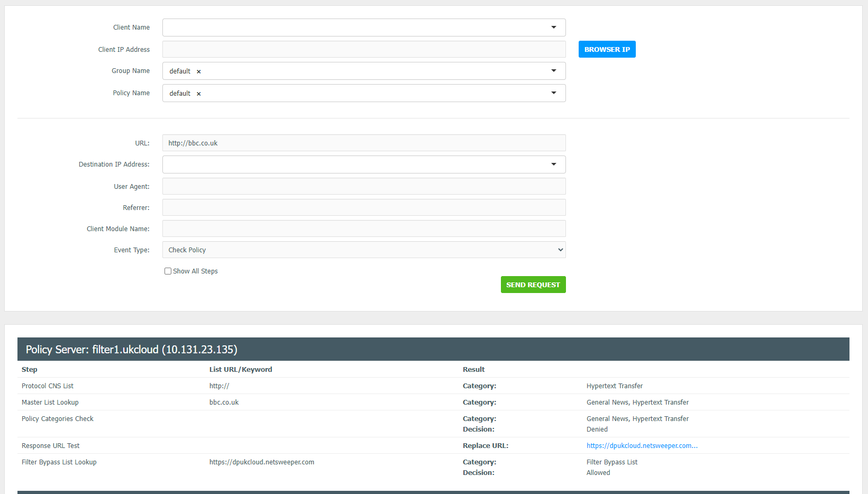
Task: Click the SEND REQUEST button
Action: [533, 285]
